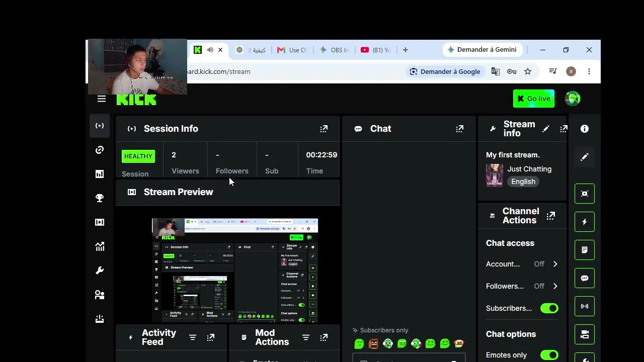Viewport: 644px width, 362px height.
Task: Pop out the Activity Feed panel
Action: click(x=211, y=337)
